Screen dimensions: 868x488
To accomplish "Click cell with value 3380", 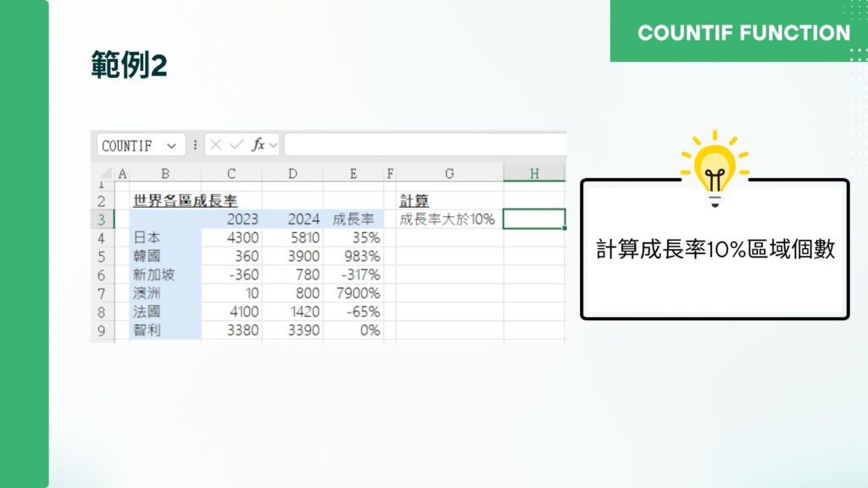I will (231, 330).
